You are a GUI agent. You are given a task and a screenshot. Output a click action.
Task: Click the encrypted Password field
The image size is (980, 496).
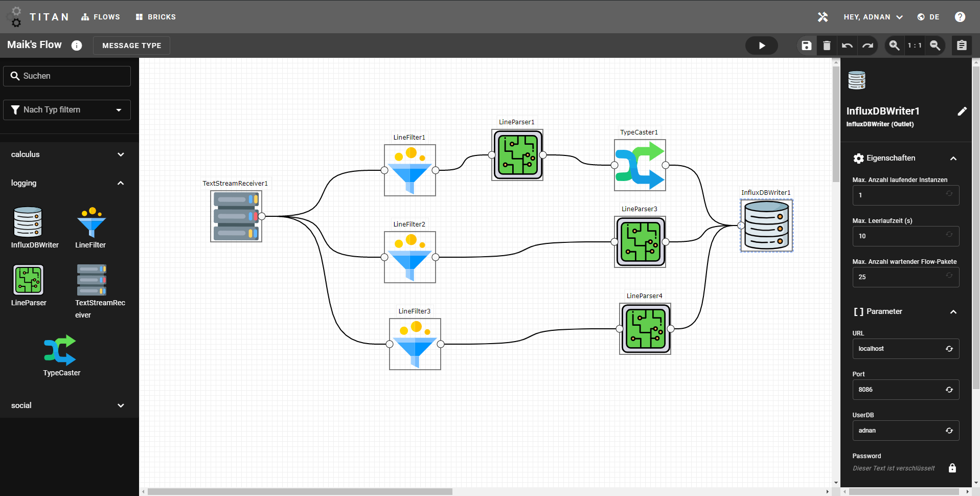pos(894,468)
